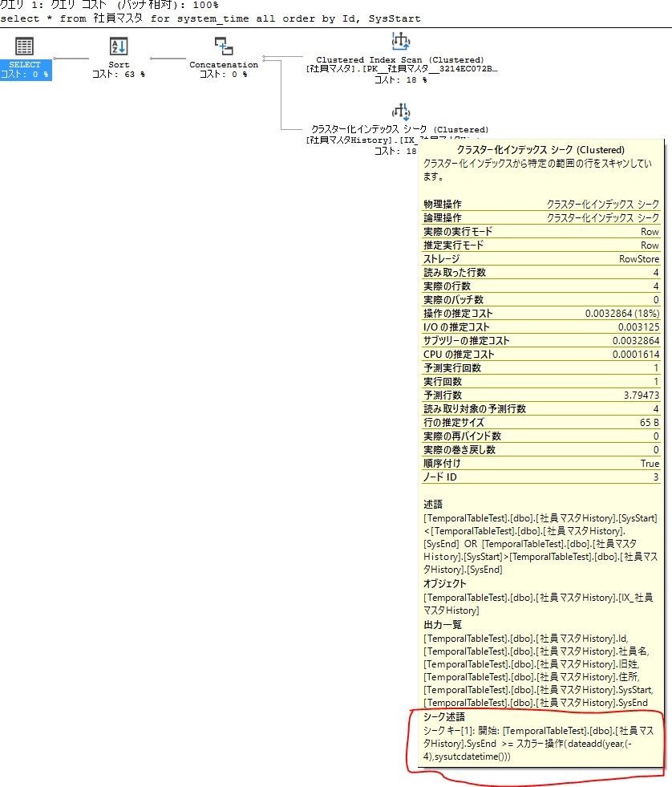The image size is (672, 787).
Task: Click the クエリ 1: クエリ コスト header line
Action: (x=109, y=5)
